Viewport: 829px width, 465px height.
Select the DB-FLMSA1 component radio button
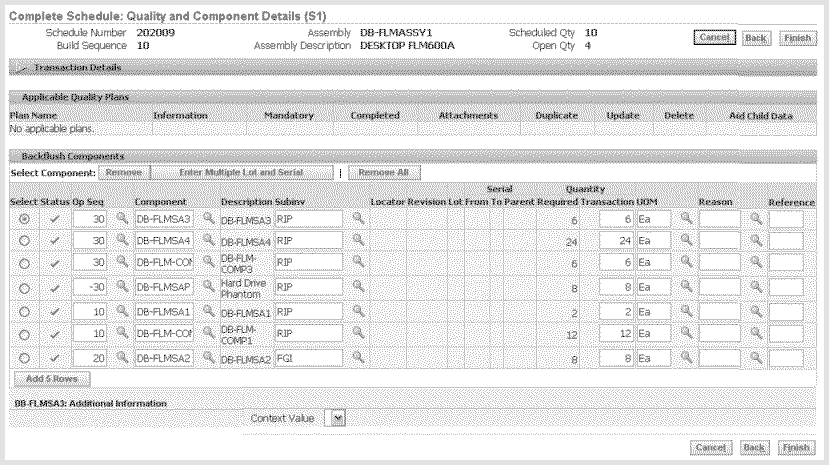coord(24,312)
